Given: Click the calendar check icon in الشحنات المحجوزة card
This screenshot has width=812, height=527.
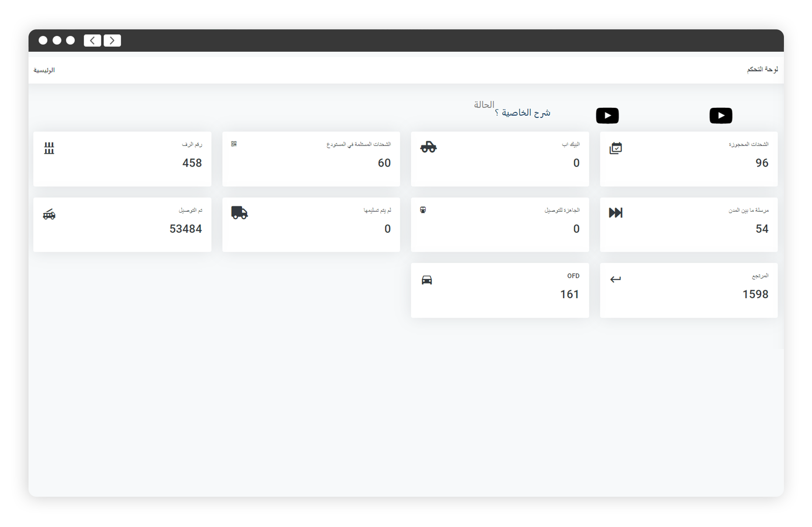Looking at the screenshot, I should point(615,148).
